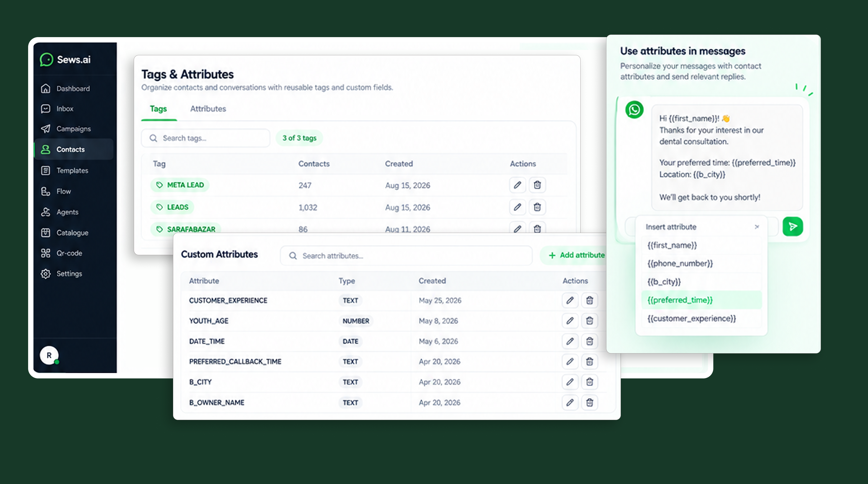This screenshot has width=868, height=484.
Task: Close the Insert attribute popup
Action: tap(757, 227)
